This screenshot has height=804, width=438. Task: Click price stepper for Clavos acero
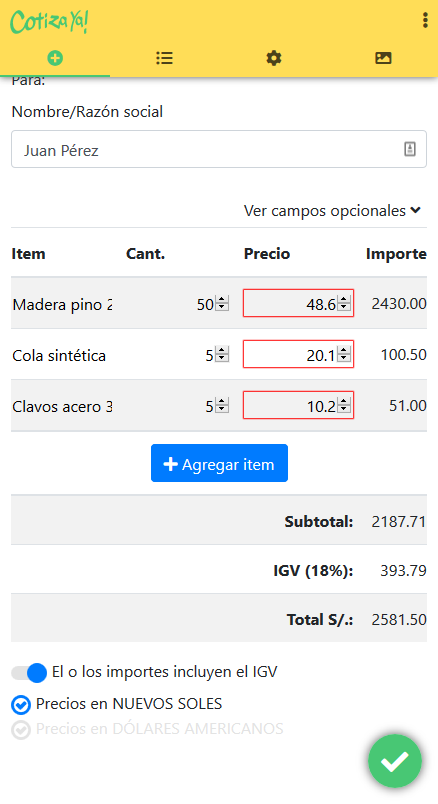(x=344, y=405)
